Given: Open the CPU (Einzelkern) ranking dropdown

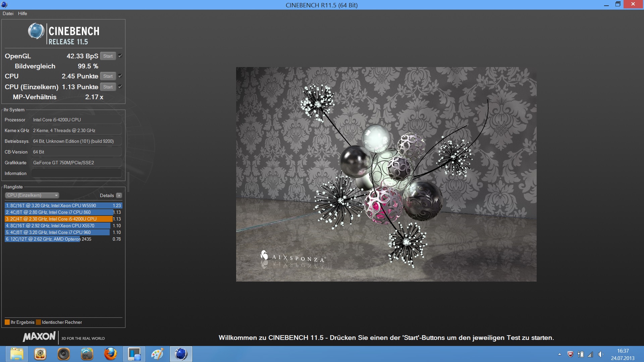Looking at the screenshot, I should coord(32,195).
